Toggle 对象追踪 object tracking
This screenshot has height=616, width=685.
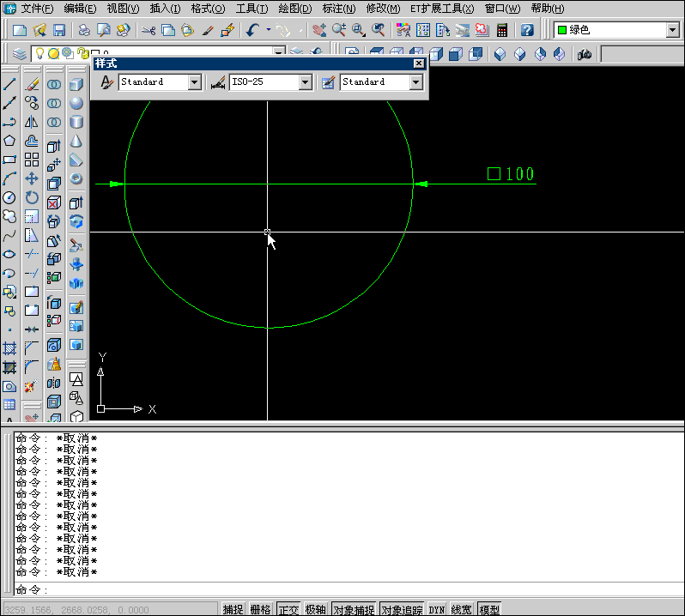pos(402,609)
